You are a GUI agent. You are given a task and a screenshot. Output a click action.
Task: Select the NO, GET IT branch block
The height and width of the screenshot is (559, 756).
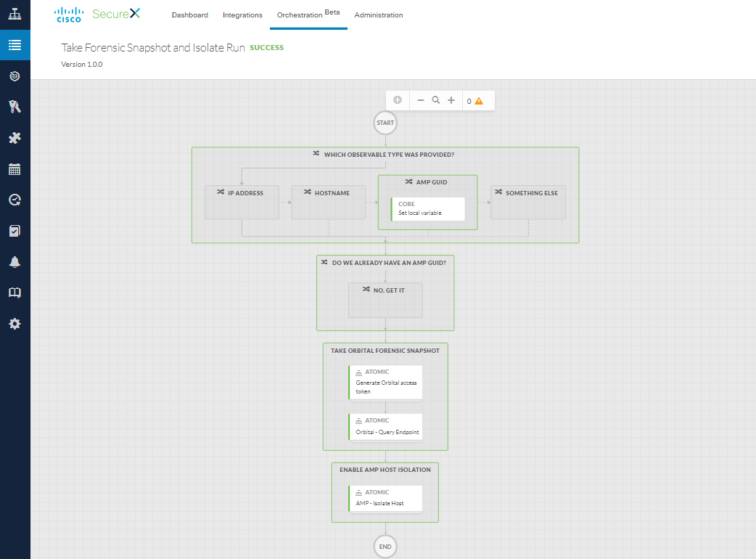coord(385,300)
